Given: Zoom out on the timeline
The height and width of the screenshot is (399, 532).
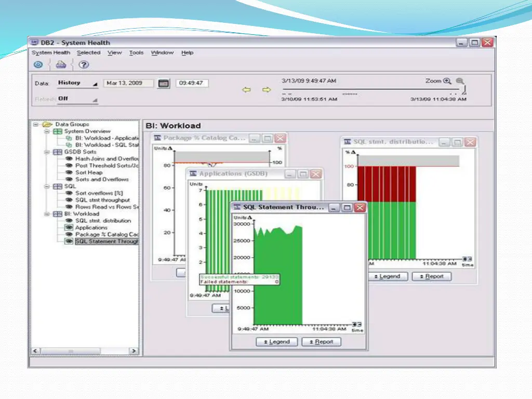Looking at the screenshot, I should click(460, 81).
